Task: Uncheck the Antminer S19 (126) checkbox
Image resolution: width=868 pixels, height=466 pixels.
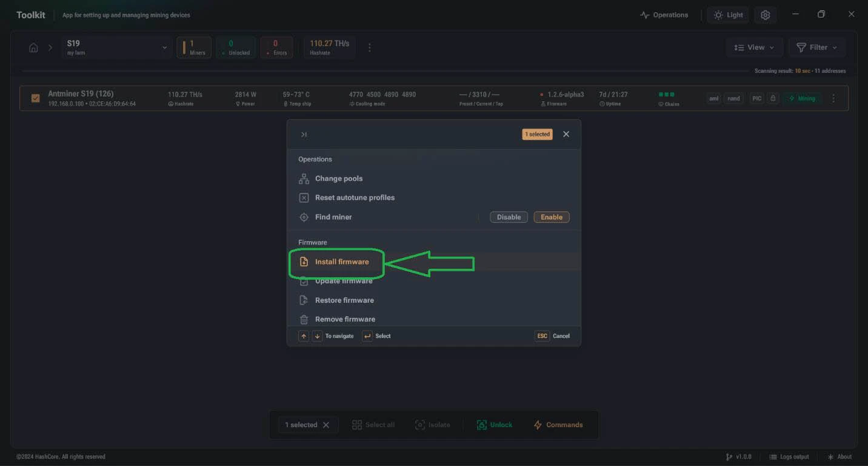Action: click(35, 98)
